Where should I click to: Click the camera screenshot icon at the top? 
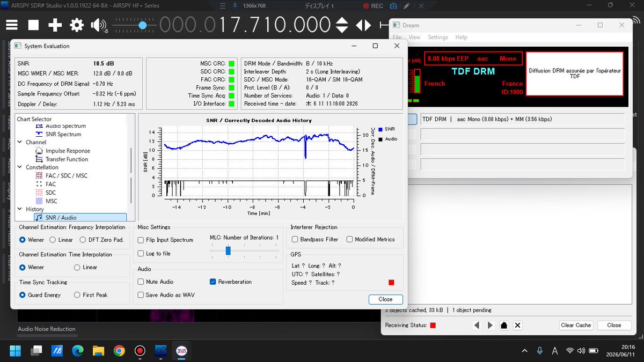point(393,6)
